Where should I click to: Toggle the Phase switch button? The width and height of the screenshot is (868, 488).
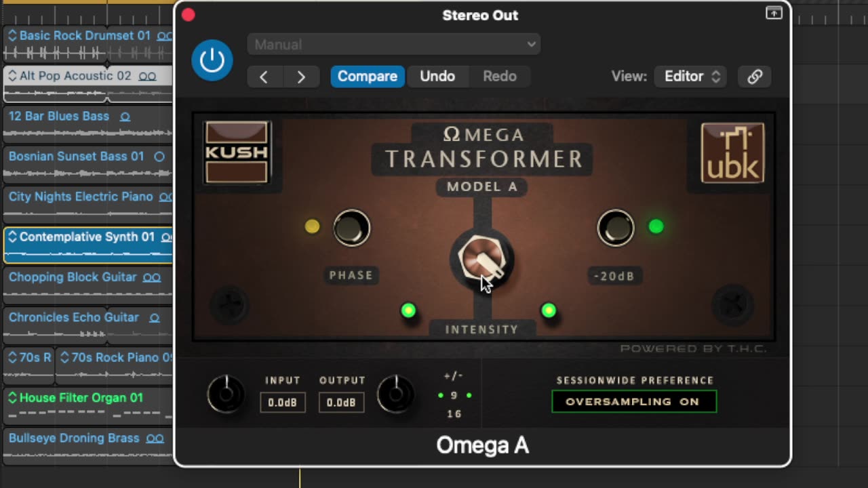click(351, 228)
